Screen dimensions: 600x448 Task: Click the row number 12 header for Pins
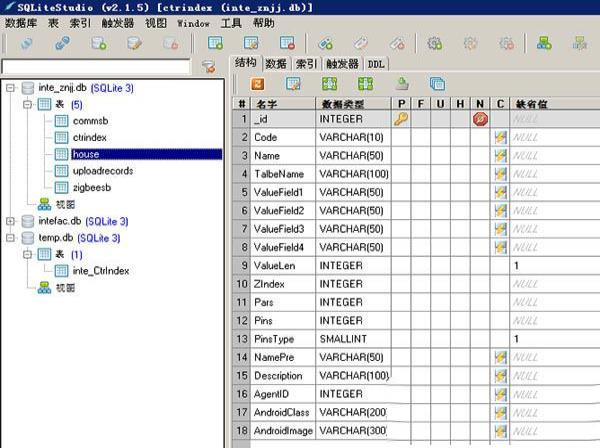point(241,321)
